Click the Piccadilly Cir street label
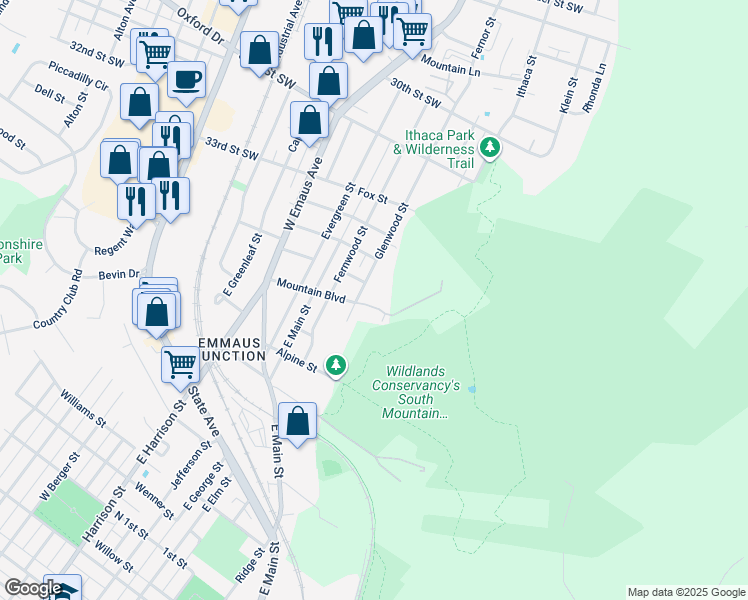Image resolution: width=748 pixels, height=600 pixels. (78, 75)
